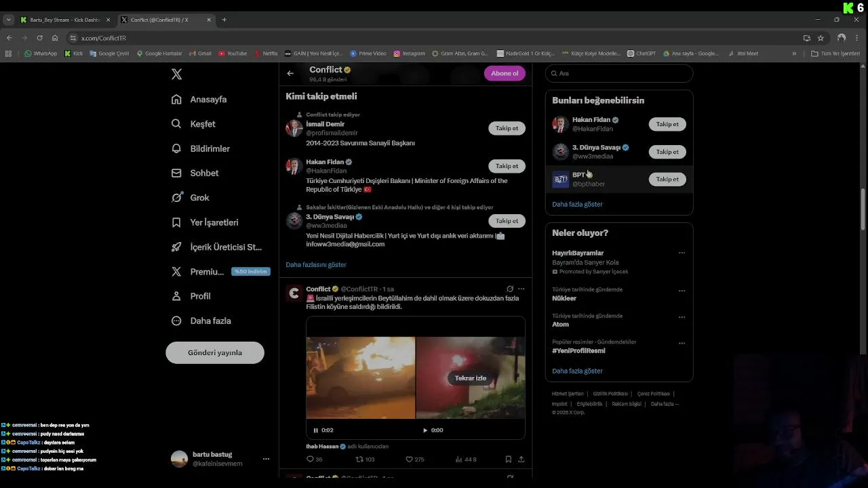Follow Hakan Fidan in right panel
Screen dimensions: 868x488
tap(667, 124)
